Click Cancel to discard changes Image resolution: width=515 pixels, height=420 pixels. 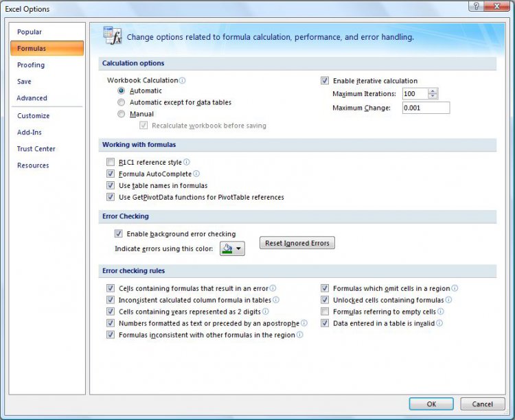[x=483, y=404]
